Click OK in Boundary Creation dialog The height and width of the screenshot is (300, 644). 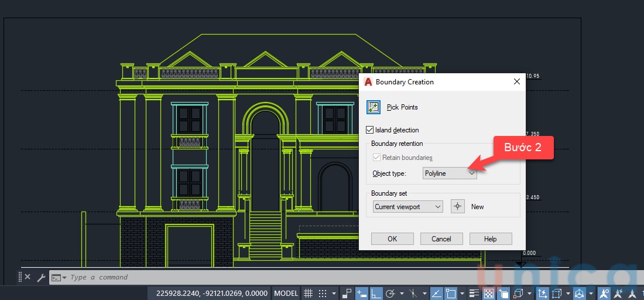point(392,239)
